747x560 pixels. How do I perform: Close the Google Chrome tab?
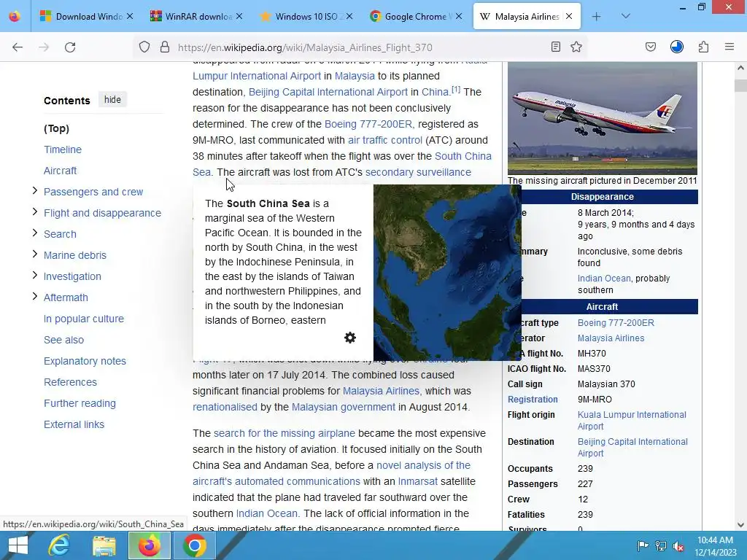pyautogui.click(x=459, y=17)
